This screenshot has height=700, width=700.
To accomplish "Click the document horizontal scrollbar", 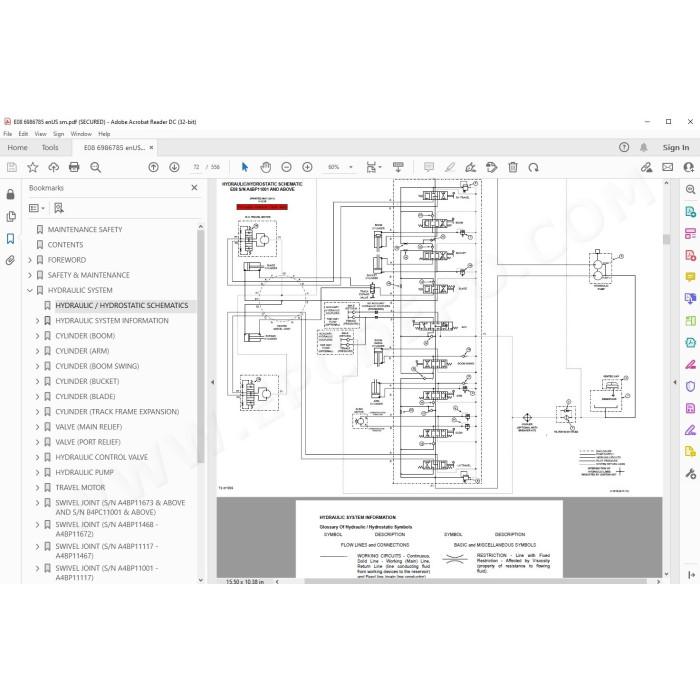I will point(475,582).
